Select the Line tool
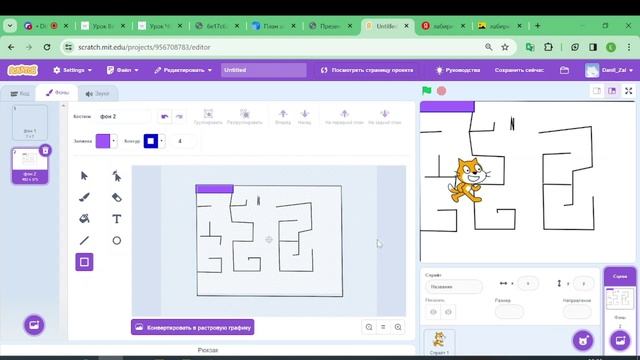 pyautogui.click(x=84, y=240)
